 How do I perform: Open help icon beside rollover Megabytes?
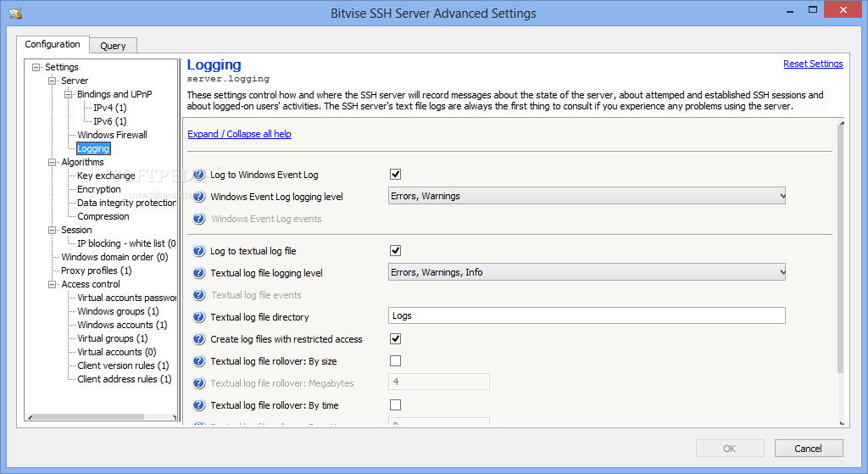(198, 383)
